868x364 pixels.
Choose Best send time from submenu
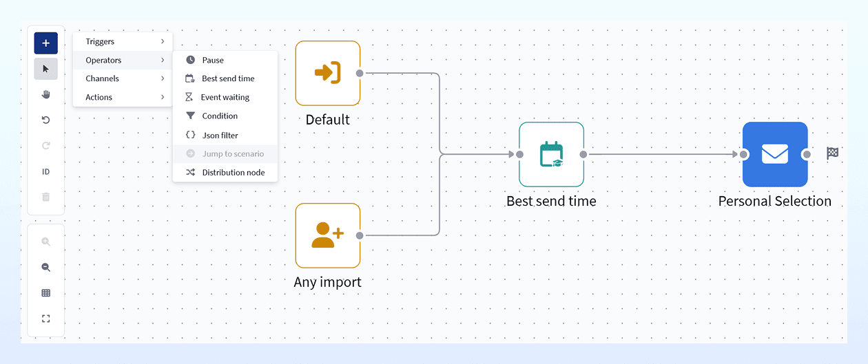point(225,78)
